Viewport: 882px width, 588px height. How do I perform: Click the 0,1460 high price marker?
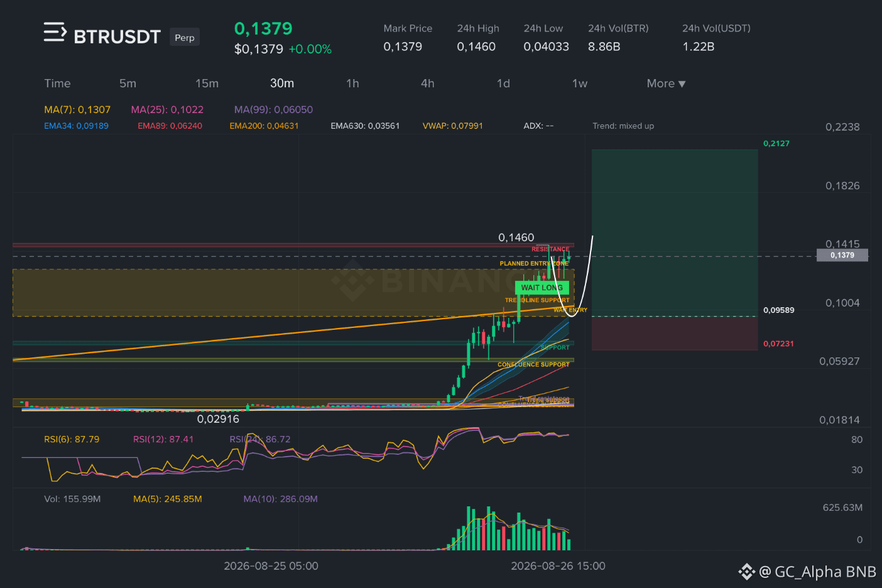pyautogui.click(x=516, y=237)
